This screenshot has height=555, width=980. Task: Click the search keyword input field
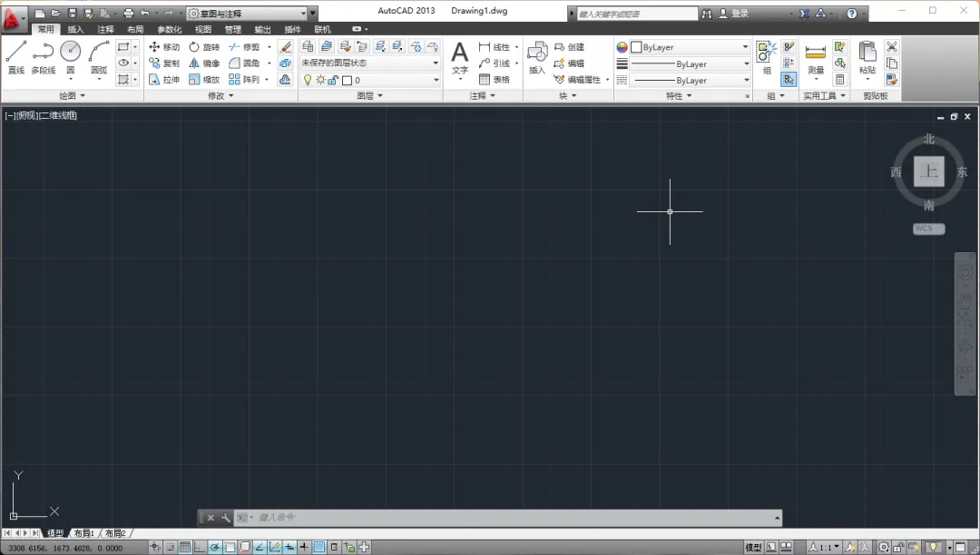637,14
